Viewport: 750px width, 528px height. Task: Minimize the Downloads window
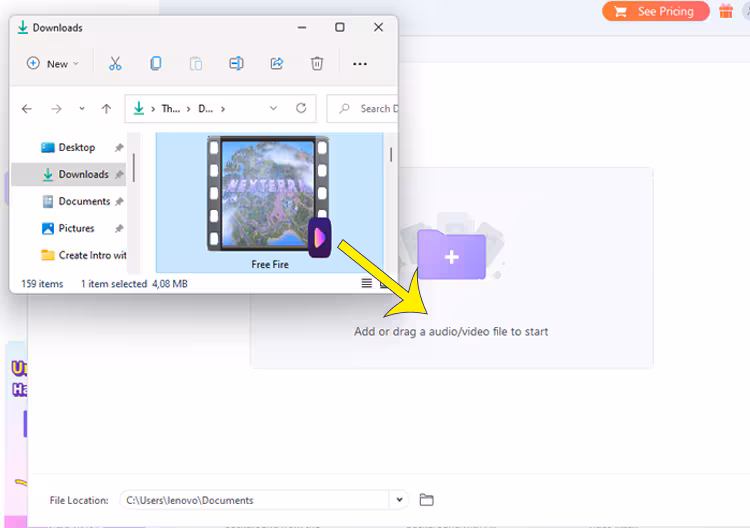coord(302,27)
